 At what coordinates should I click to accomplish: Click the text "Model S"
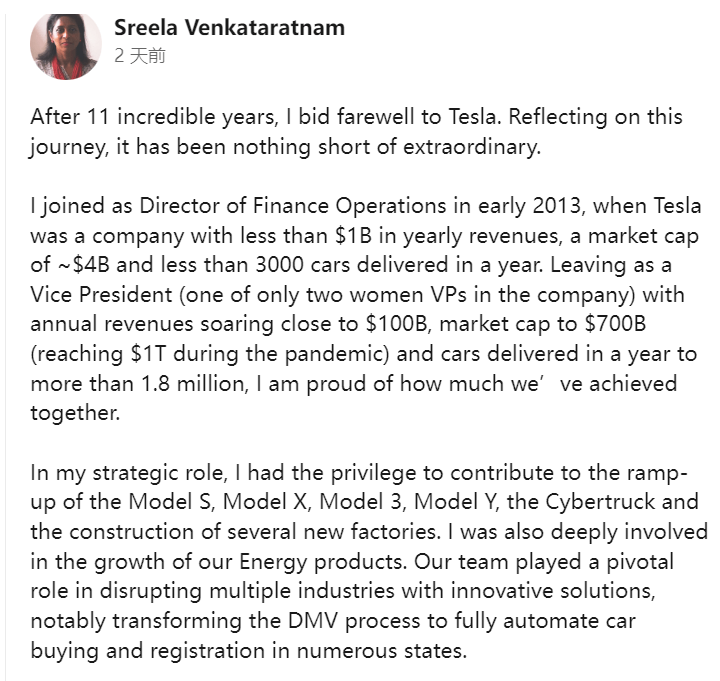(169, 502)
